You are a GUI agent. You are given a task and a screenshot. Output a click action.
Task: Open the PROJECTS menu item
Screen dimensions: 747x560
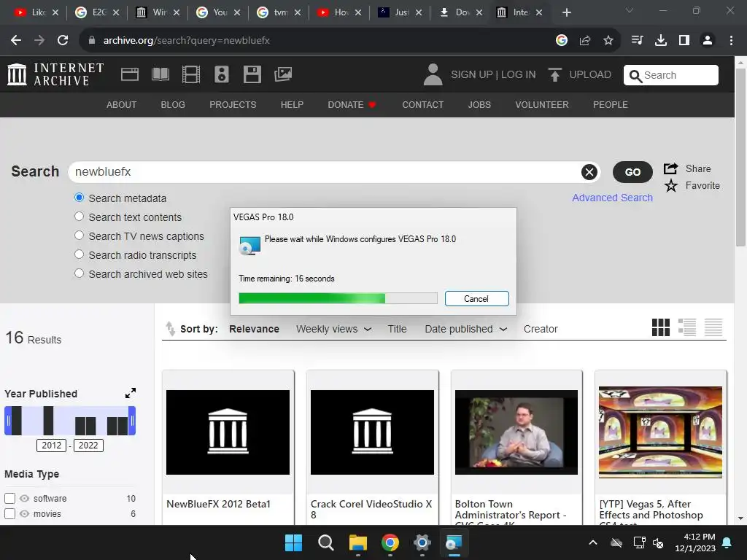point(233,105)
